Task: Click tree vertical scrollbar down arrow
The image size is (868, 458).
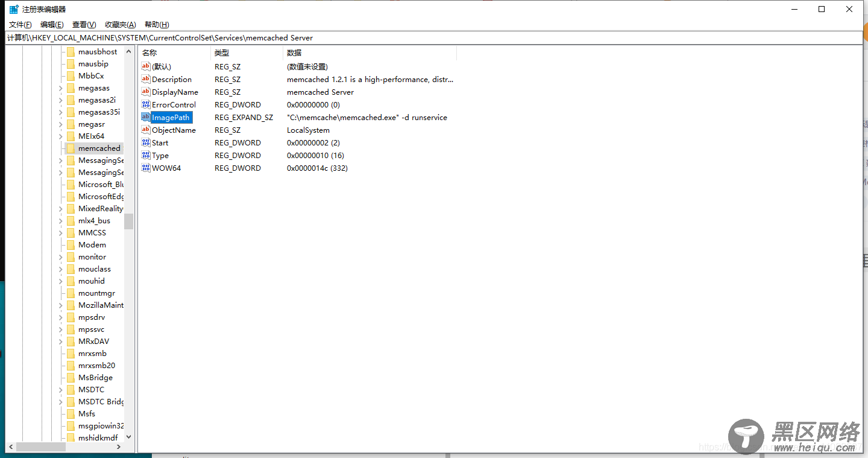Action: (129, 437)
